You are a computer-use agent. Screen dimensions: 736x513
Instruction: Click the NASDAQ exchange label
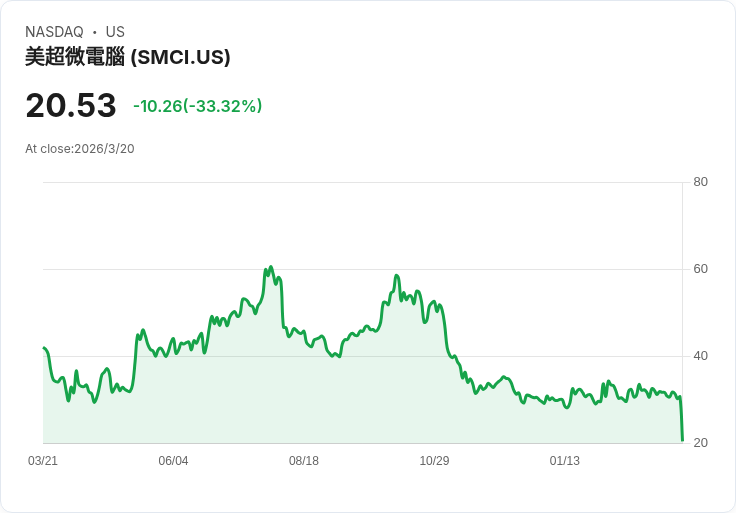[x=54, y=32]
